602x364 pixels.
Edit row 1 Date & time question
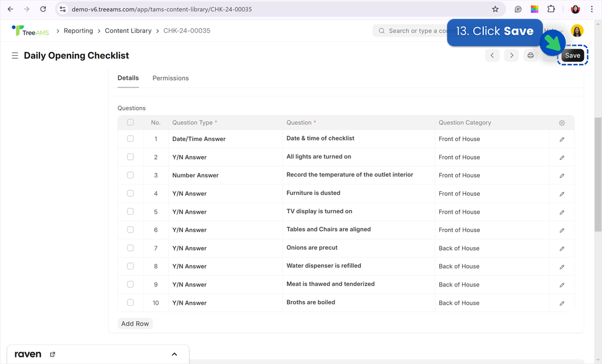[x=561, y=139]
